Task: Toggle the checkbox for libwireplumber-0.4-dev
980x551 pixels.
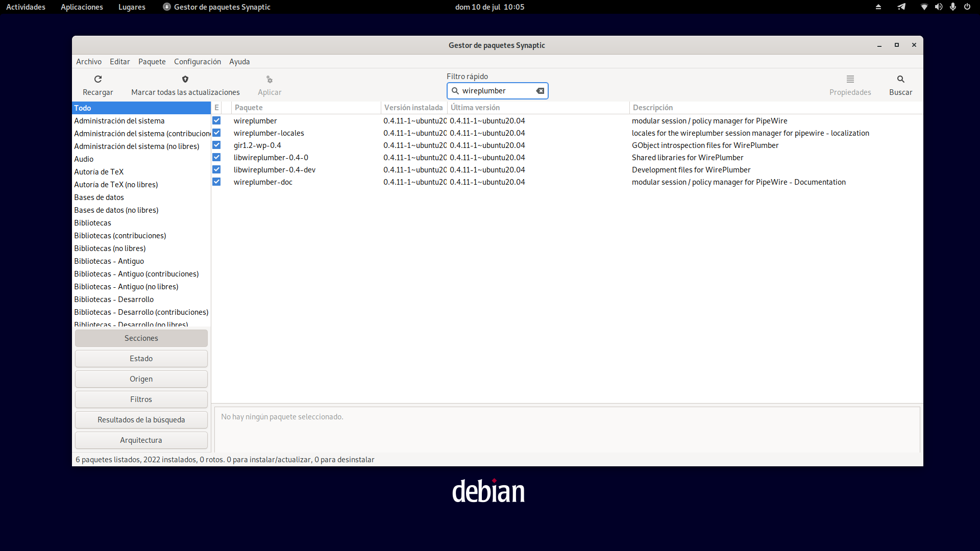Action: coord(216,170)
